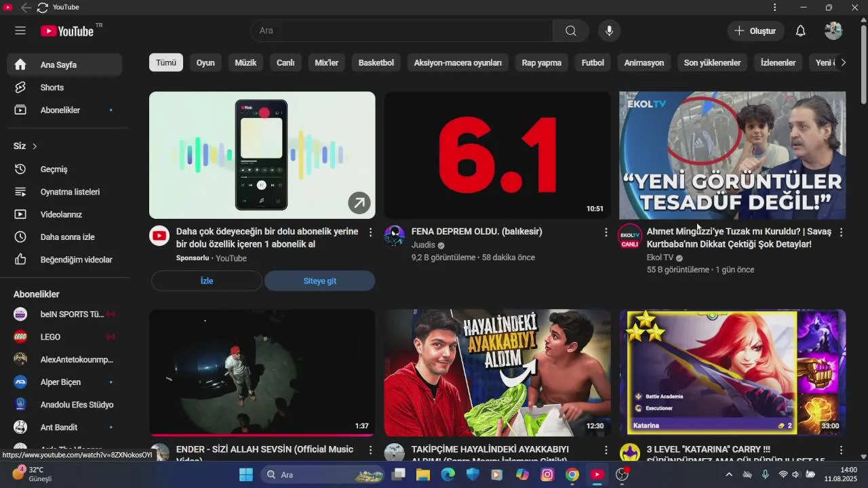Select the Oyun filter chip
The height and width of the screenshot is (488, 868).
(205, 62)
